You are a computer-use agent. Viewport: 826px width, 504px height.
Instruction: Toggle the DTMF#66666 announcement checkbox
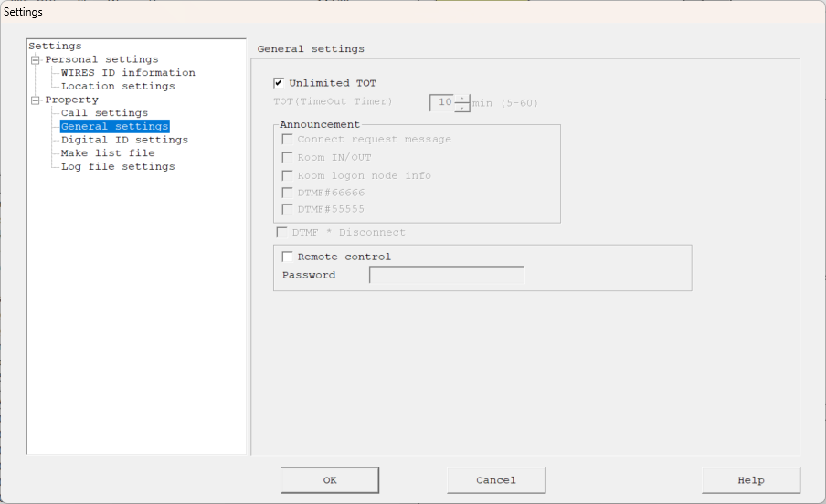point(288,193)
